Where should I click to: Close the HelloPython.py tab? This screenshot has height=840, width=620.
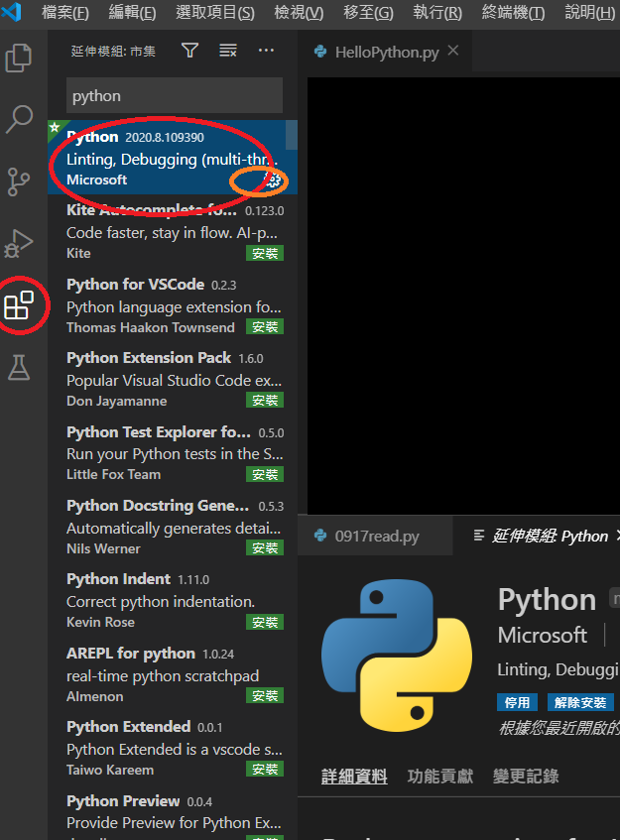click(453, 51)
